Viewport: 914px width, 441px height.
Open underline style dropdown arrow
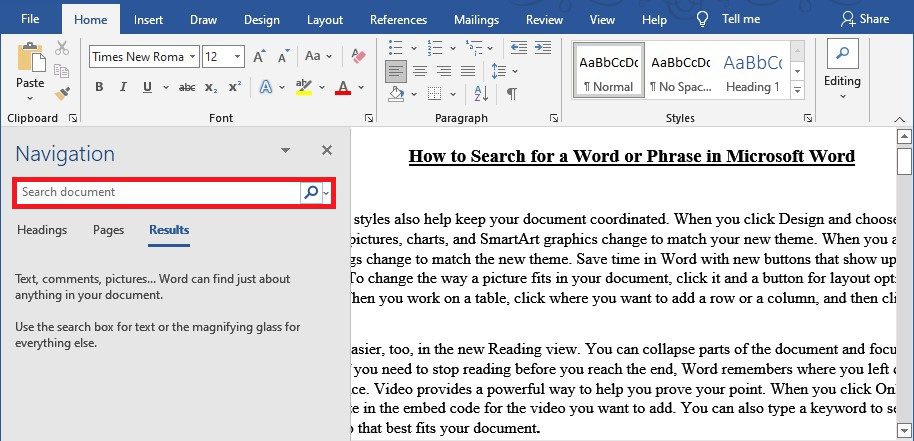pos(166,88)
